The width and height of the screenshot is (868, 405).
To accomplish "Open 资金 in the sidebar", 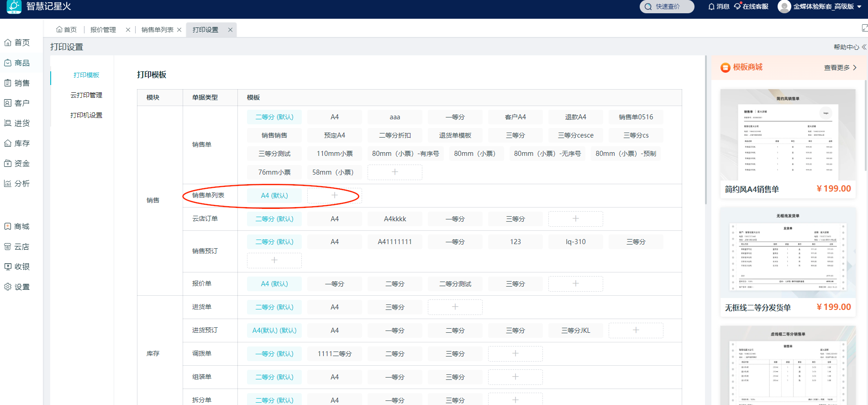I will click(17, 163).
